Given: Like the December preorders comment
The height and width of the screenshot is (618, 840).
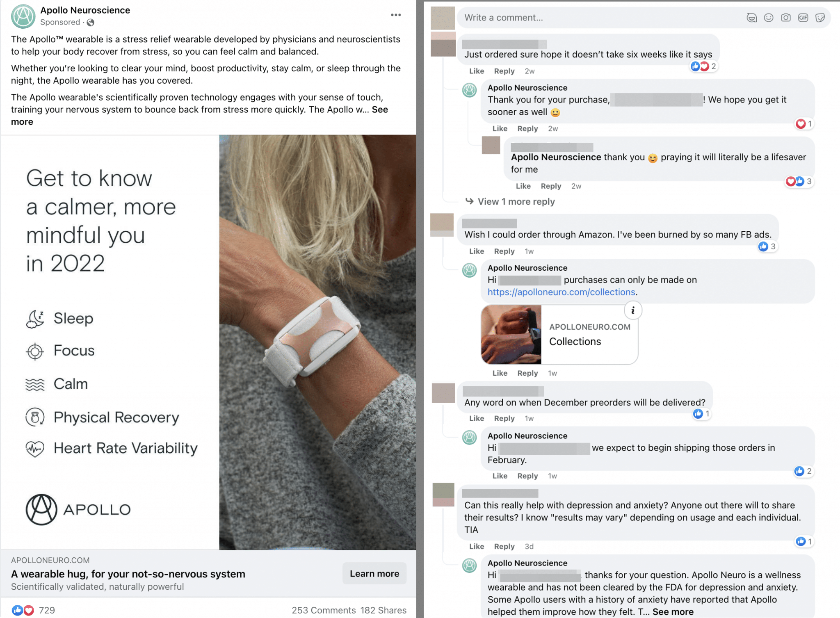Looking at the screenshot, I should pos(476,419).
